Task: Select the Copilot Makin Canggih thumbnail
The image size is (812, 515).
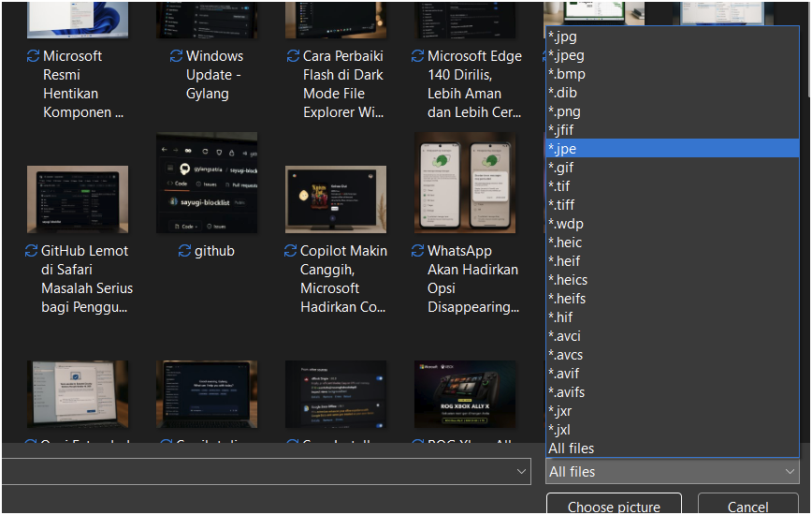Action: pos(336,199)
